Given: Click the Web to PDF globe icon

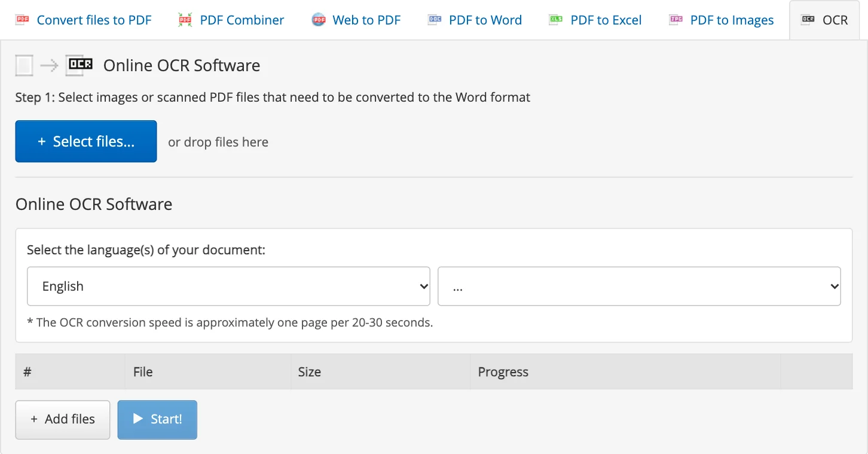Looking at the screenshot, I should click(319, 20).
